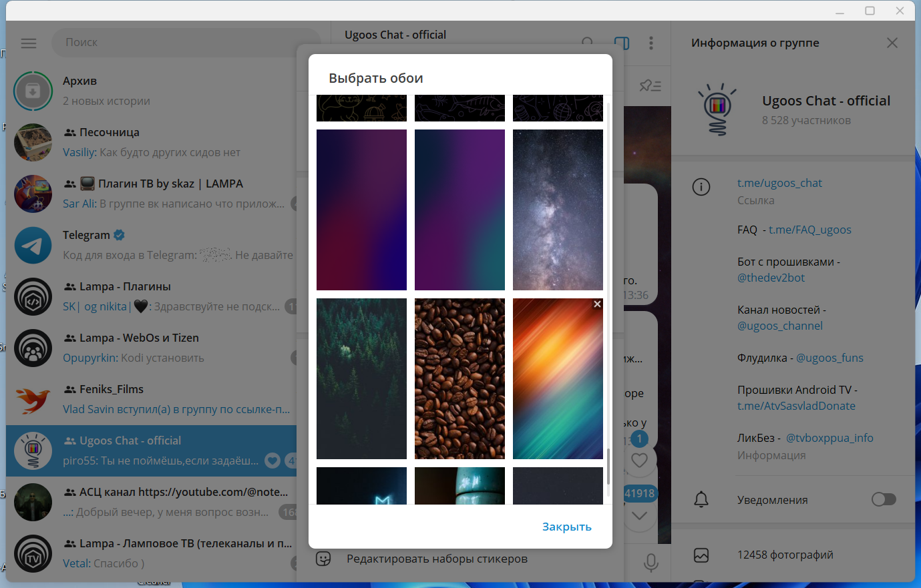Screen dimensions: 921x588
Task: Choose the Milky Way galaxy wallpaper
Action: (x=558, y=210)
